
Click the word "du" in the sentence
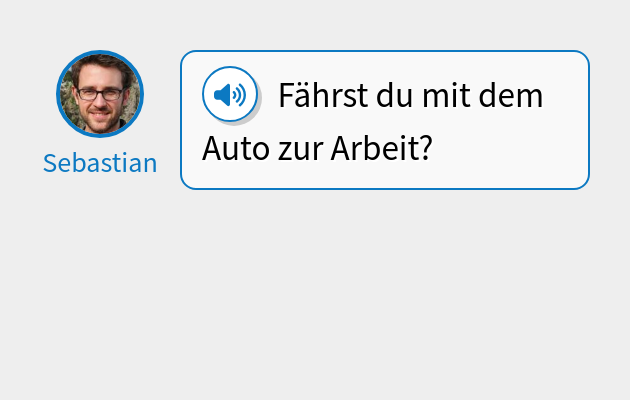(x=392, y=97)
